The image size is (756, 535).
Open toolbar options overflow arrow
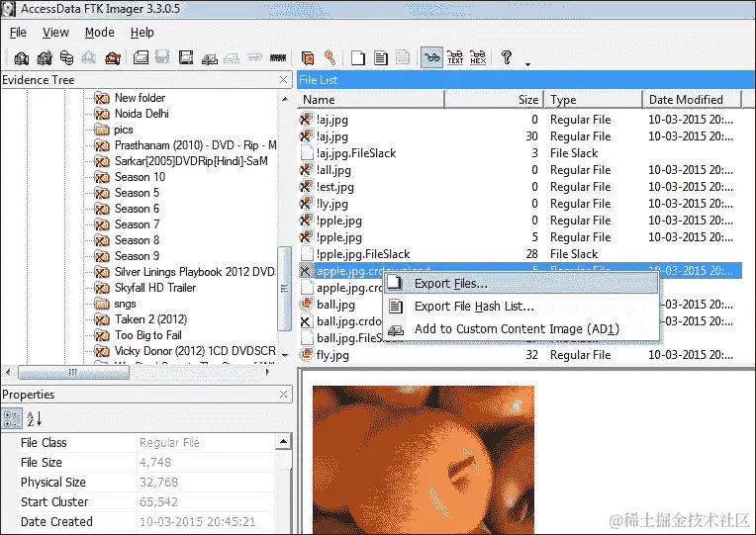pos(528,64)
